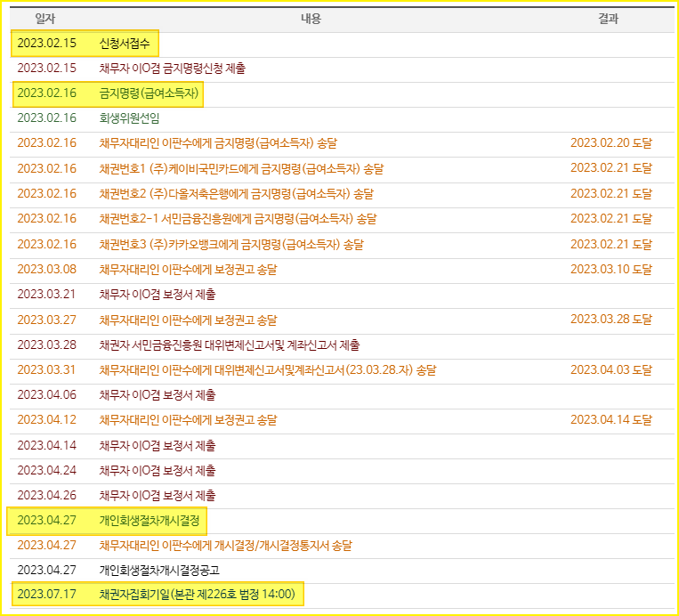Click the '2023.04.06' date cell

coord(47,394)
